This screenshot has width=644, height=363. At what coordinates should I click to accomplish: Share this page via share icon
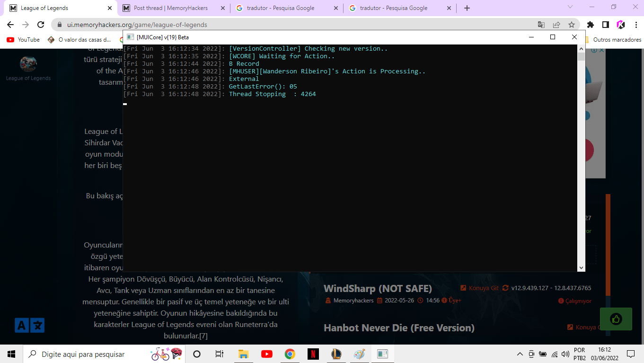click(556, 25)
